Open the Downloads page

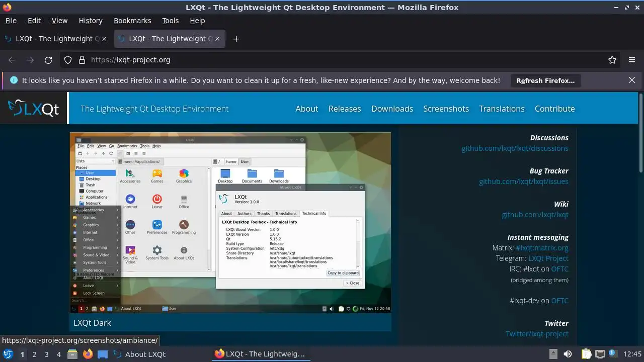coord(392,109)
